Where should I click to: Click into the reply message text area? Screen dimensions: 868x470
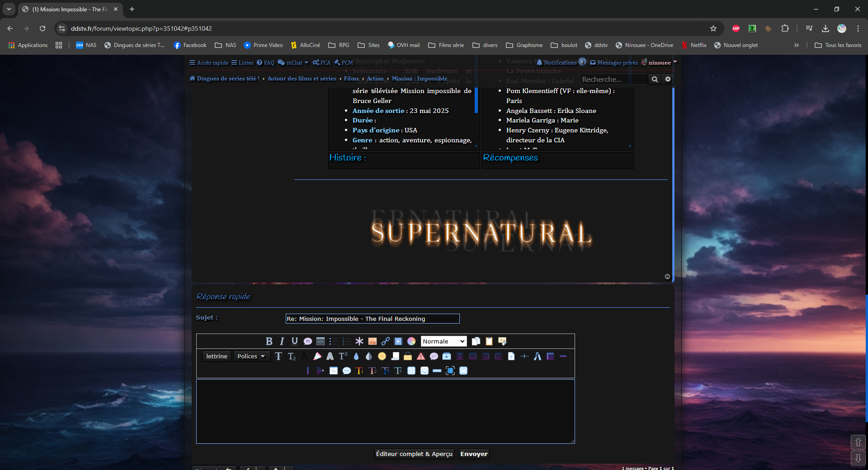coord(386,411)
